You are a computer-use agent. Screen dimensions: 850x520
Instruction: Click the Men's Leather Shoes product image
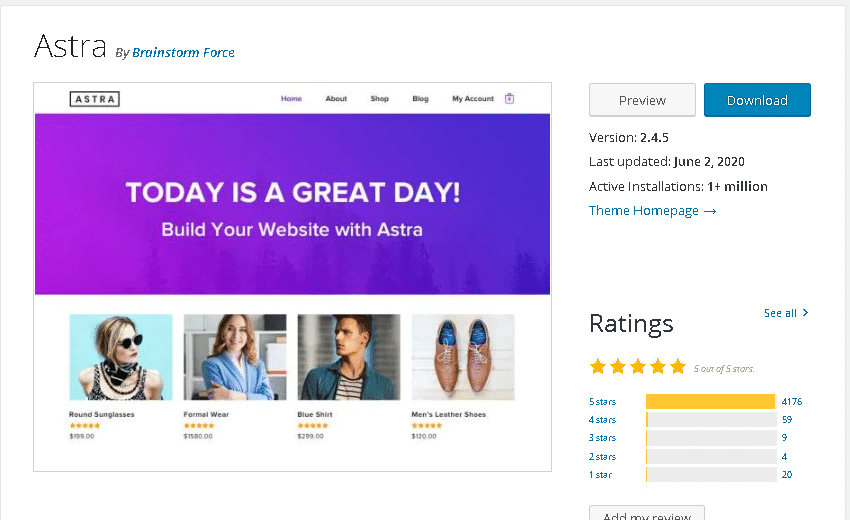(463, 357)
